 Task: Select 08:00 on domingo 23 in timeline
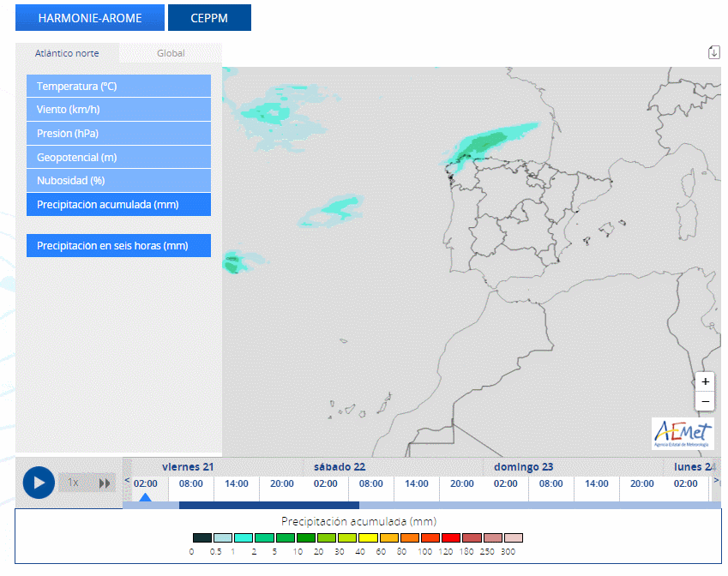click(551, 484)
